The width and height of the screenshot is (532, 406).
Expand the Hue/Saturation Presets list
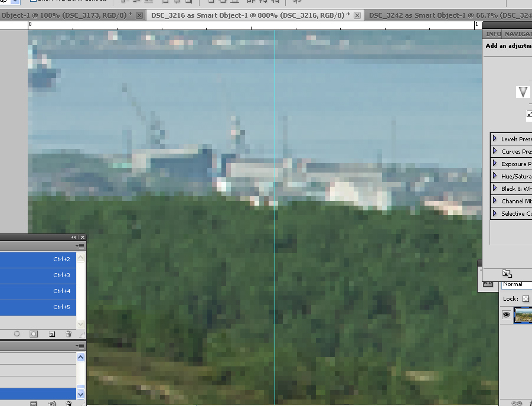495,176
